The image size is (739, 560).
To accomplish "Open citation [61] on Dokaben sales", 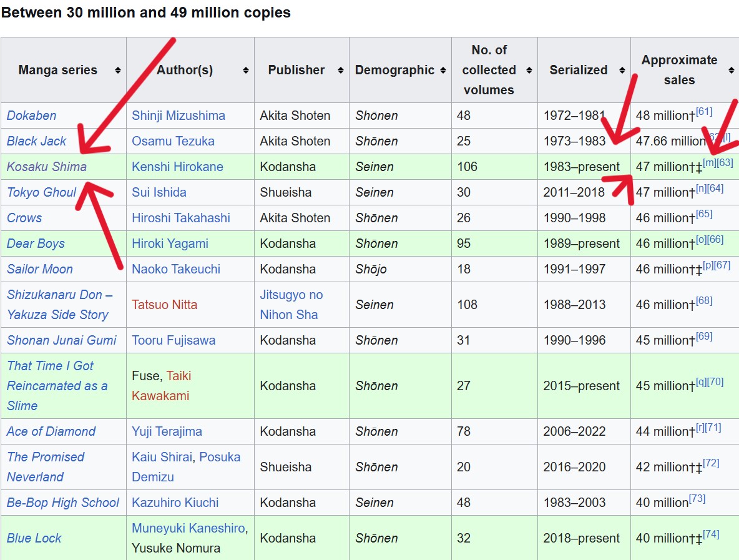I will pos(704,112).
